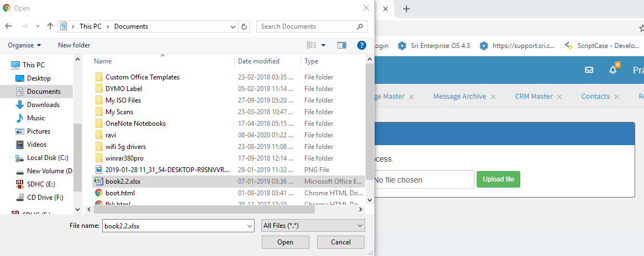Click the green Upload file button
Image resolution: width=644 pixels, height=256 pixels.
coord(498,179)
